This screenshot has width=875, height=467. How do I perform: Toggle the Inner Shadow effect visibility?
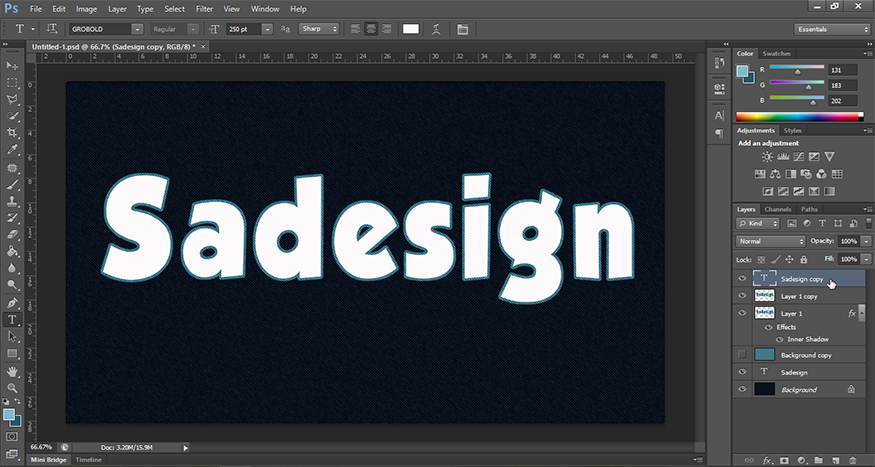[x=780, y=339]
